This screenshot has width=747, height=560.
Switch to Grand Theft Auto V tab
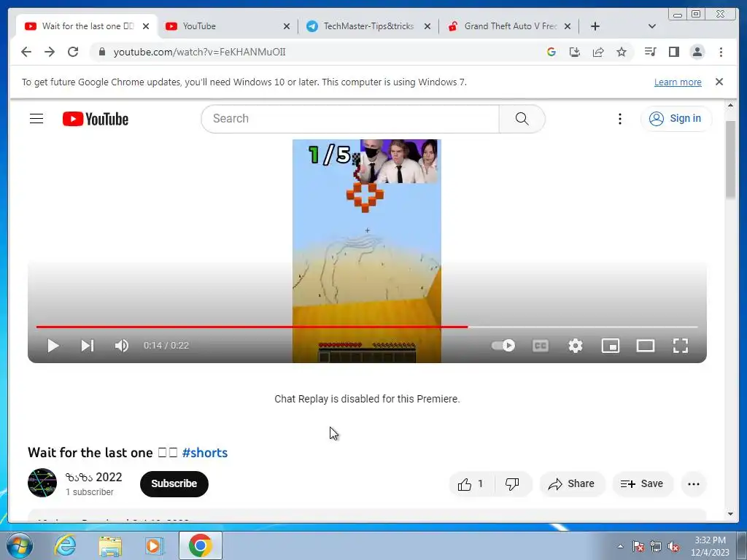point(510,26)
